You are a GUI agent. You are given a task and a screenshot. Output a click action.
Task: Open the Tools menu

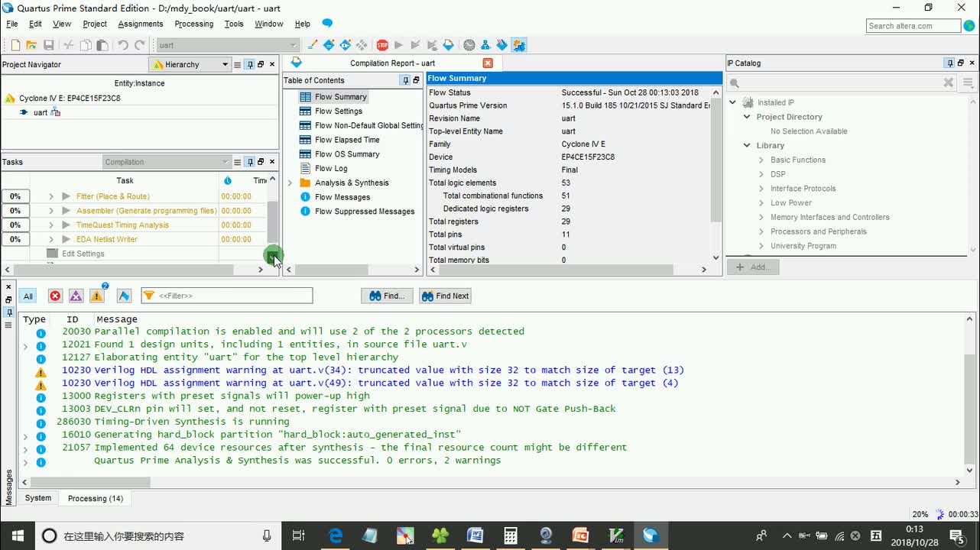pyautogui.click(x=234, y=24)
